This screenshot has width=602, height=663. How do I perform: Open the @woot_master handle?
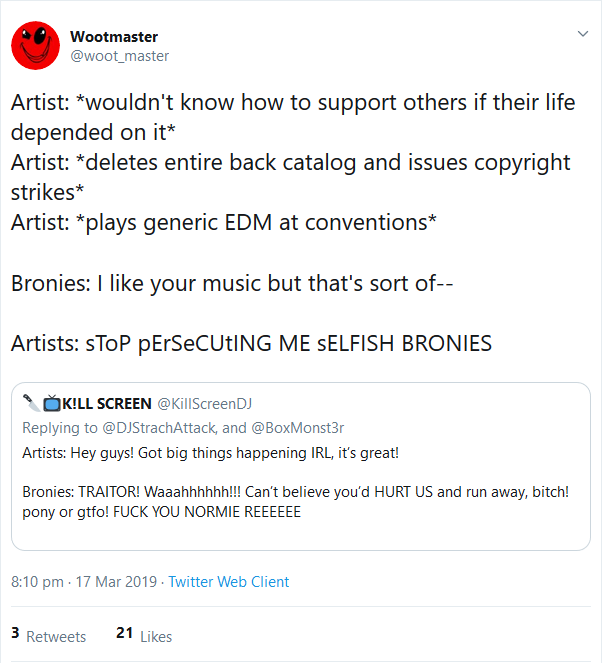point(119,56)
